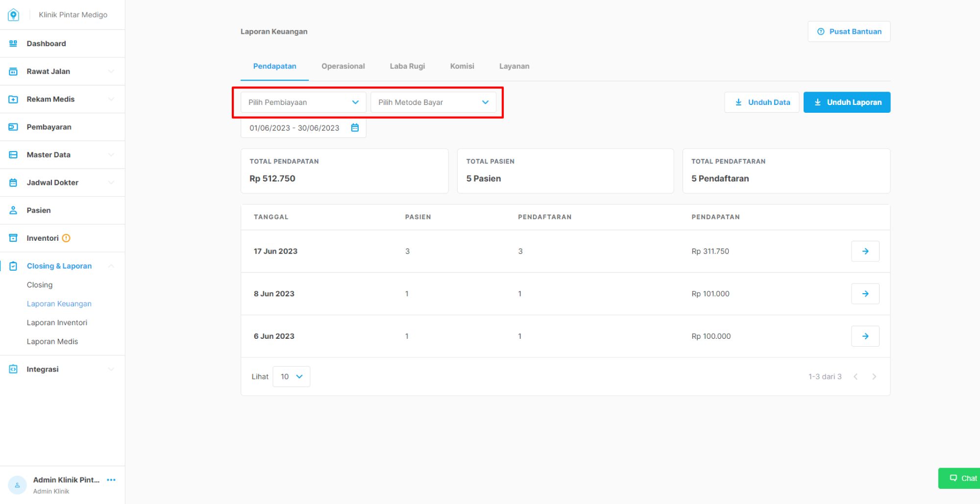Open details arrow for 8 Jun 2023 row
The height and width of the screenshot is (504, 980).
[865, 294]
